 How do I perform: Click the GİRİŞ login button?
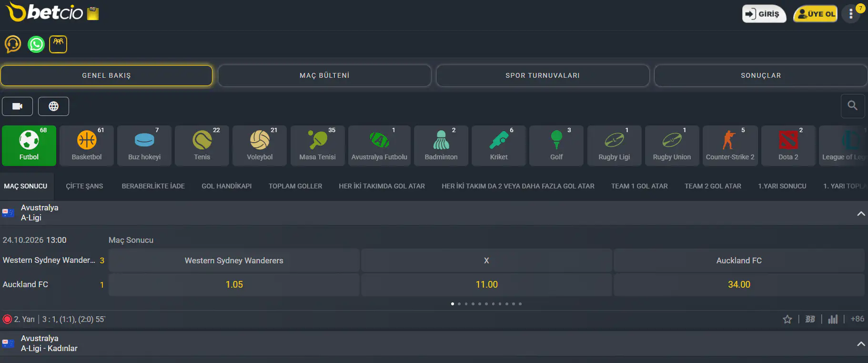tap(764, 14)
